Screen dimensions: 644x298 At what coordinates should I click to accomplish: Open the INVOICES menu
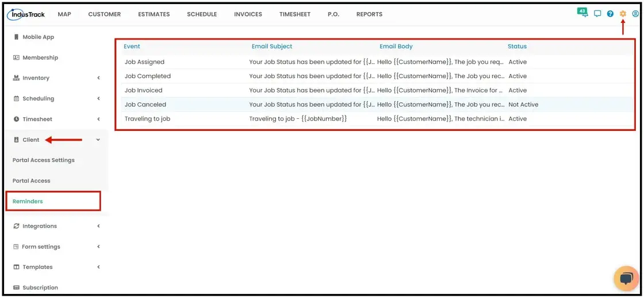(x=248, y=14)
